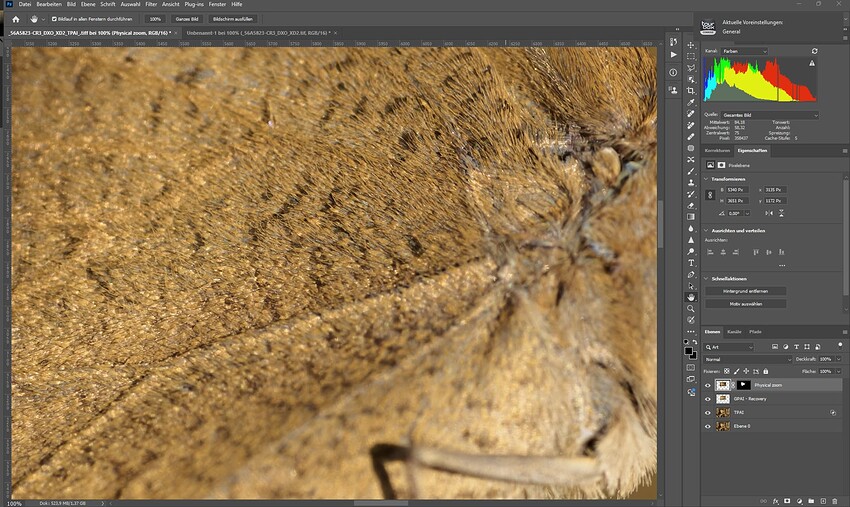Toggle visibility of the TPAI layer

(707, 413)
